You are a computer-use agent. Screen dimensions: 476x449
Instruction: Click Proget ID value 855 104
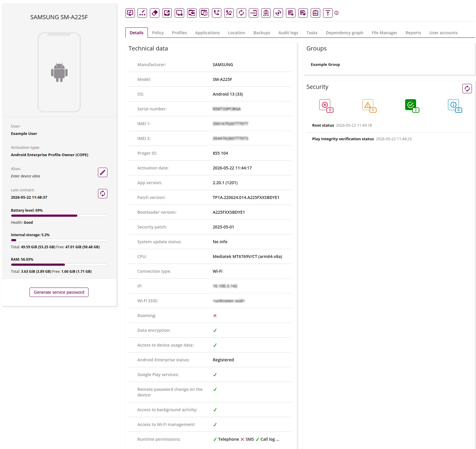point(220,153)
